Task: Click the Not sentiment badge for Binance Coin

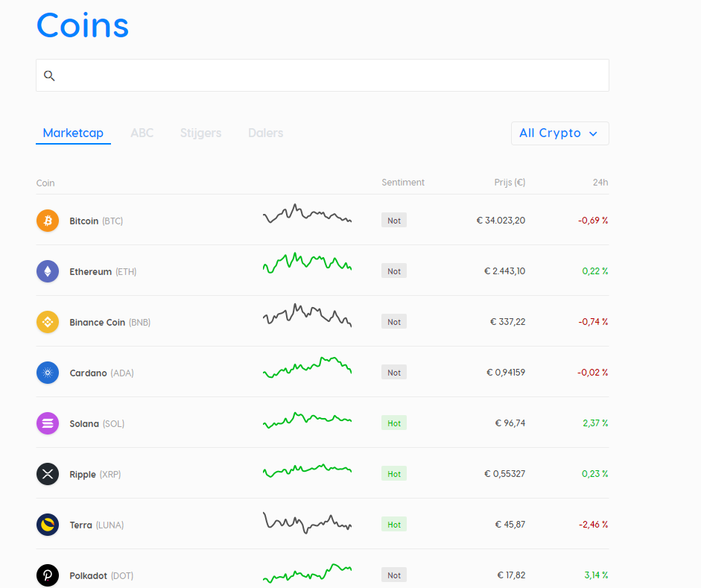Action: coord(394,321)
